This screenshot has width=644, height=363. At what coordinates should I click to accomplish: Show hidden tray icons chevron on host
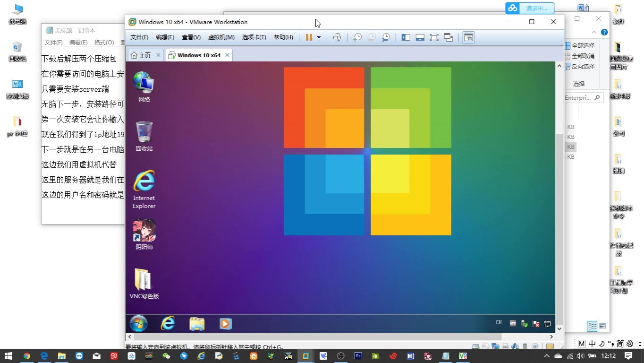547,356
